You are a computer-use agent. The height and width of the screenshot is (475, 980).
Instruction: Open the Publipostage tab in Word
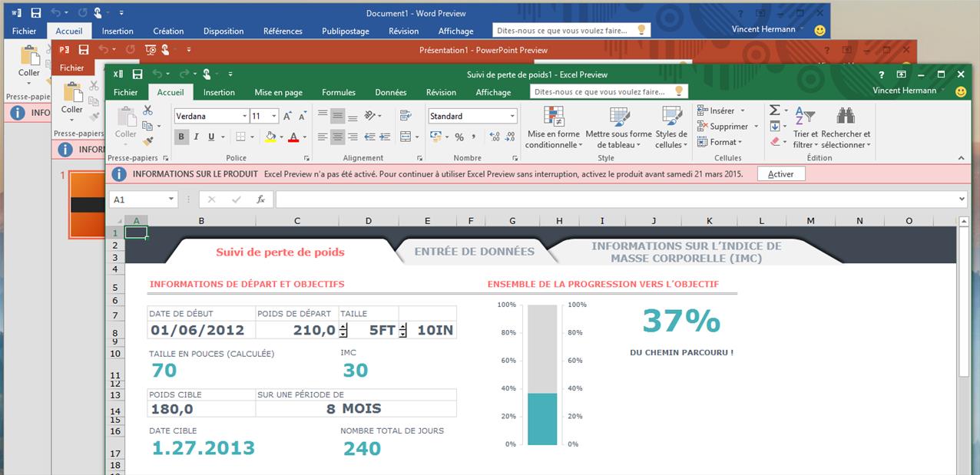click(x=346, y=31)
